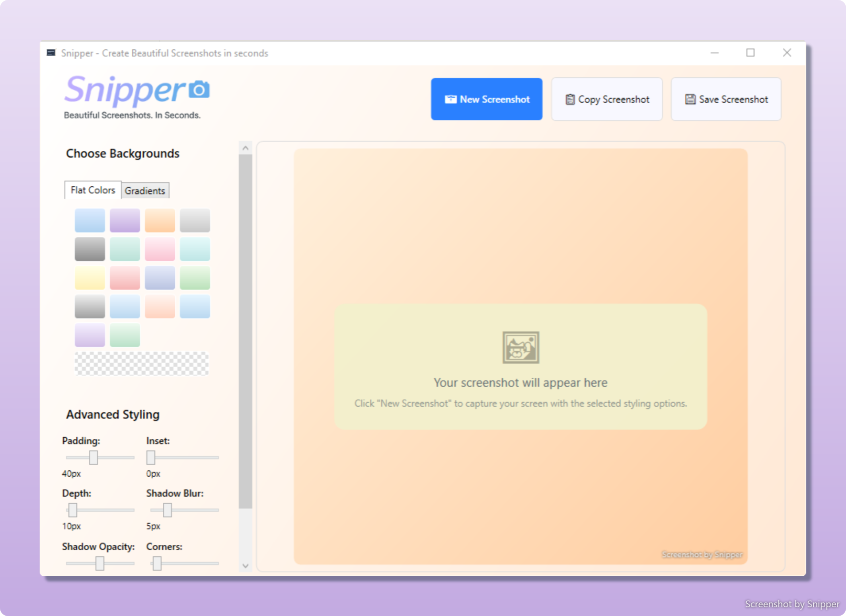Click the Corners slider handle
The image size is (846, 616).
[157, 563]
